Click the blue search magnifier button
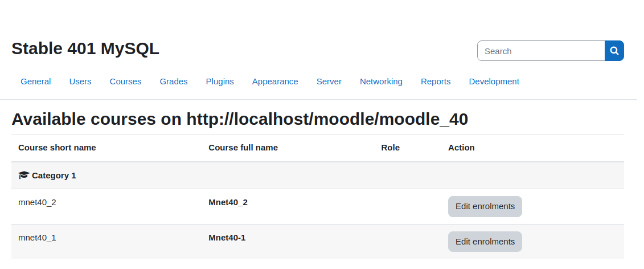 pyautogui.click(x=614, y=51)
